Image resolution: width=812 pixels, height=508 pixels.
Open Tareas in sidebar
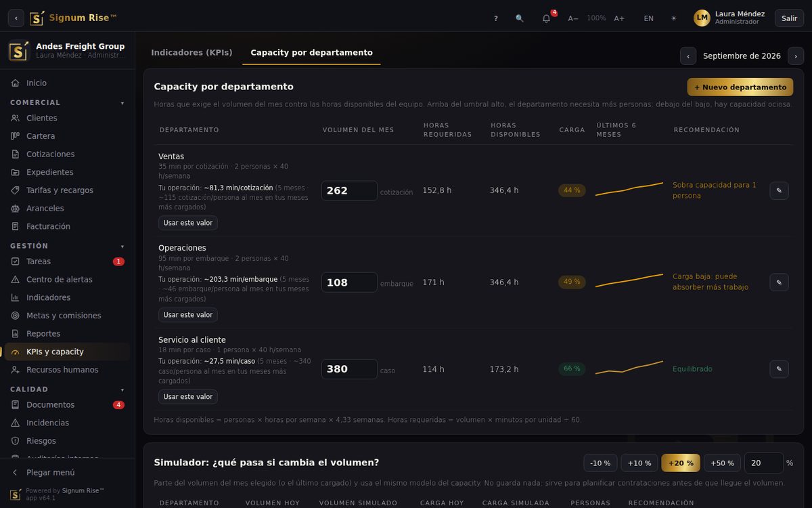[68, 261]
